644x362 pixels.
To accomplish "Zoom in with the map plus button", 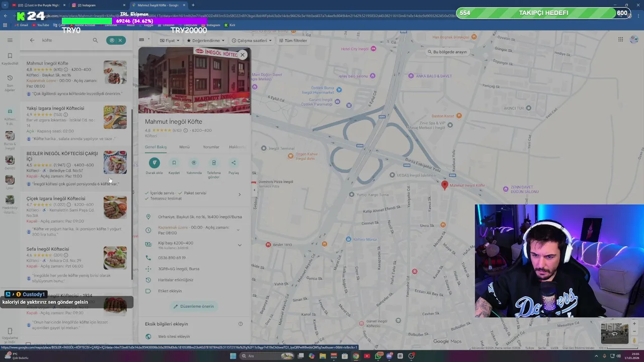I will [634, 324].
